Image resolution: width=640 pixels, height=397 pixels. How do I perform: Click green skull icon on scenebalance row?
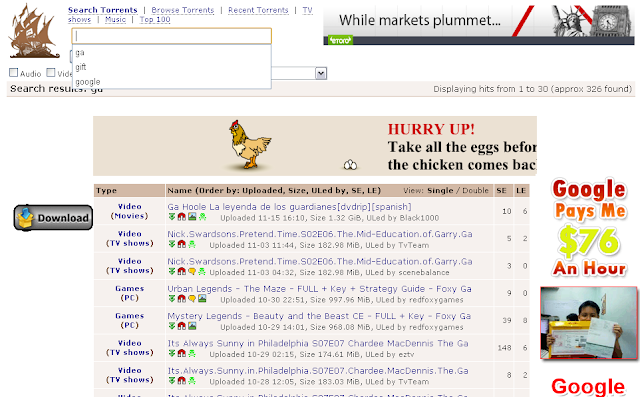[202, 272]
